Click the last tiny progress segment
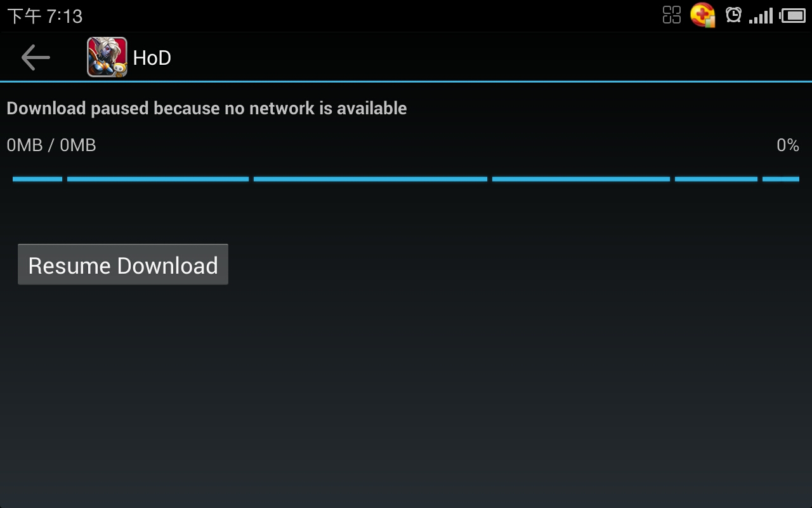The height and width of the screenshot is (508, 812). pos(781,179)
